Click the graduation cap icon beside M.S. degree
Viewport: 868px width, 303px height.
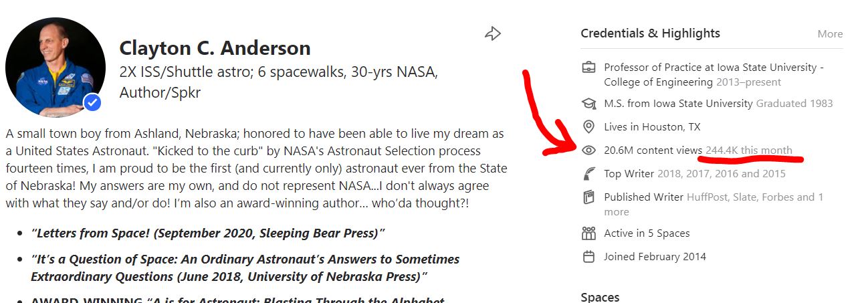(x=588, y=104)
